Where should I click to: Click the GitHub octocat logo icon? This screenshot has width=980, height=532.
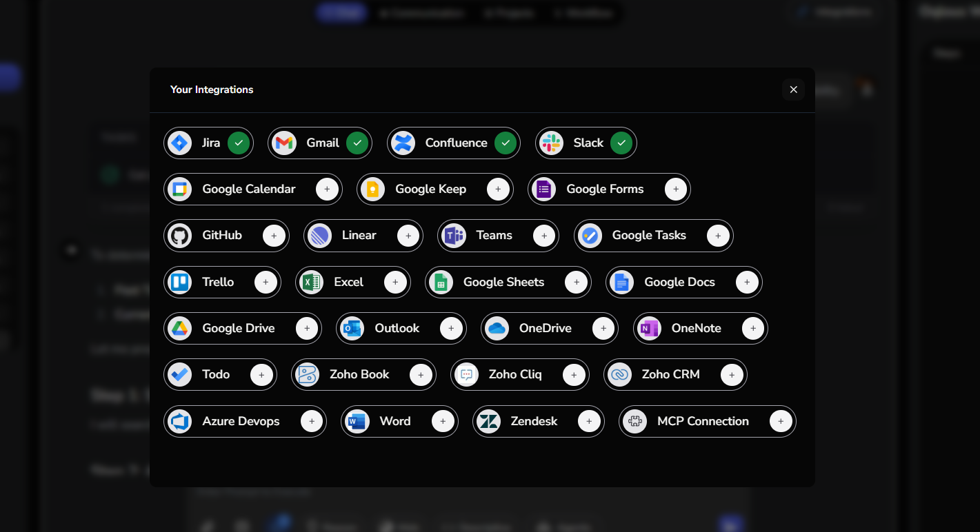click(x=179, y=236)
